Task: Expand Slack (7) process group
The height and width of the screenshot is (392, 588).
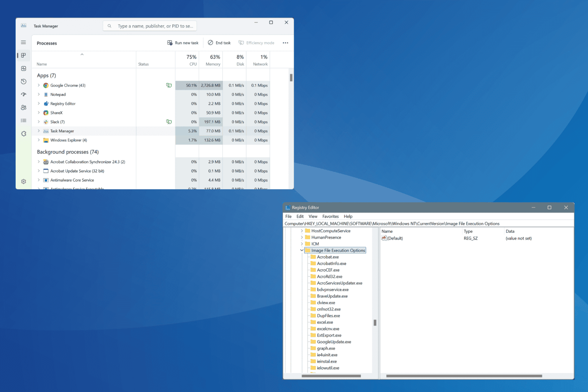Action: pos(39,122)
